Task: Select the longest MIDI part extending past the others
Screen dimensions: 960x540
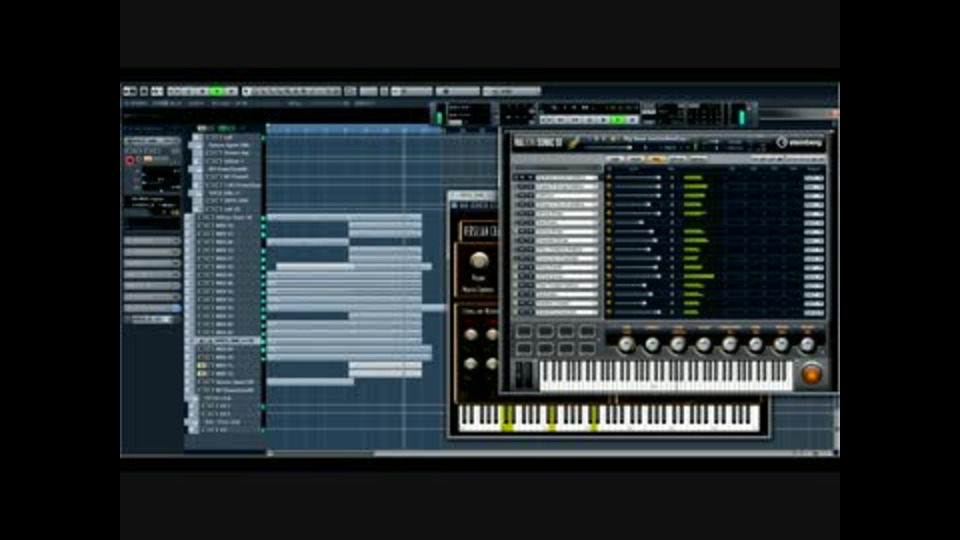Action: 358,308
